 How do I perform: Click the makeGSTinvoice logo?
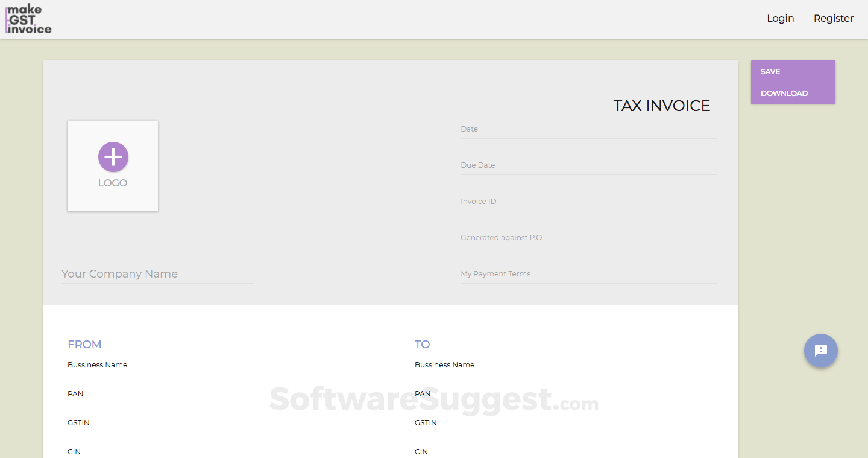[27, 19]
